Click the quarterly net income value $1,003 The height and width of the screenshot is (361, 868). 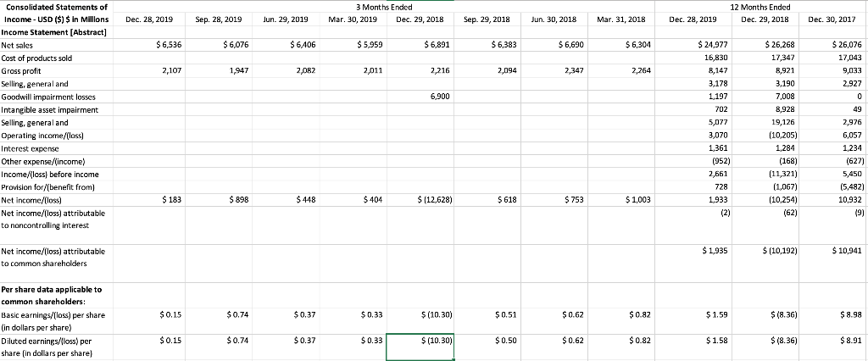637,199
